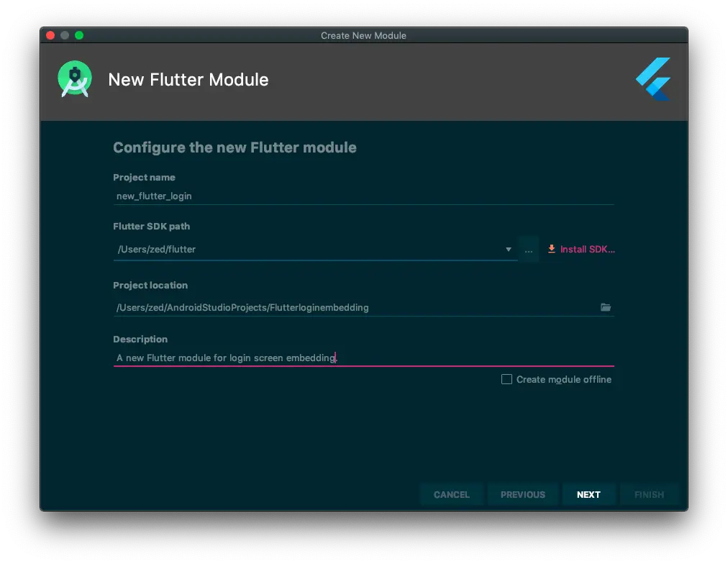Image resolution: width=728 pixels, height=564 pixels.
Task: Click the blue Flutter emblem at top right
Action: [652, 79]
